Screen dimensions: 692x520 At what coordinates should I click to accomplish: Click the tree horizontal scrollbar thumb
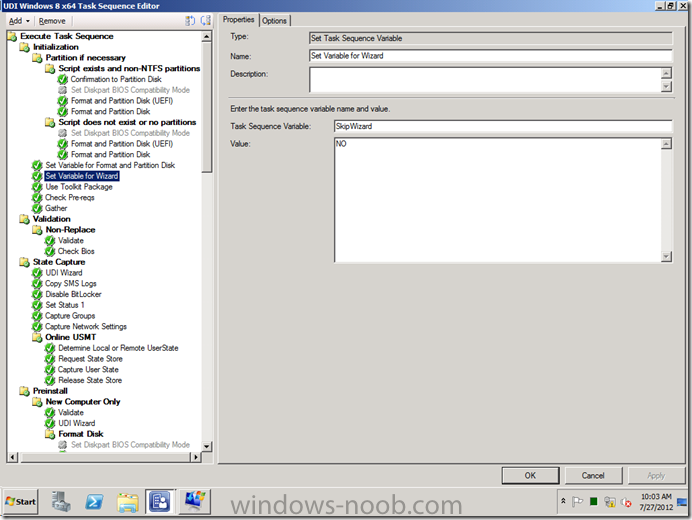[105, 457]
